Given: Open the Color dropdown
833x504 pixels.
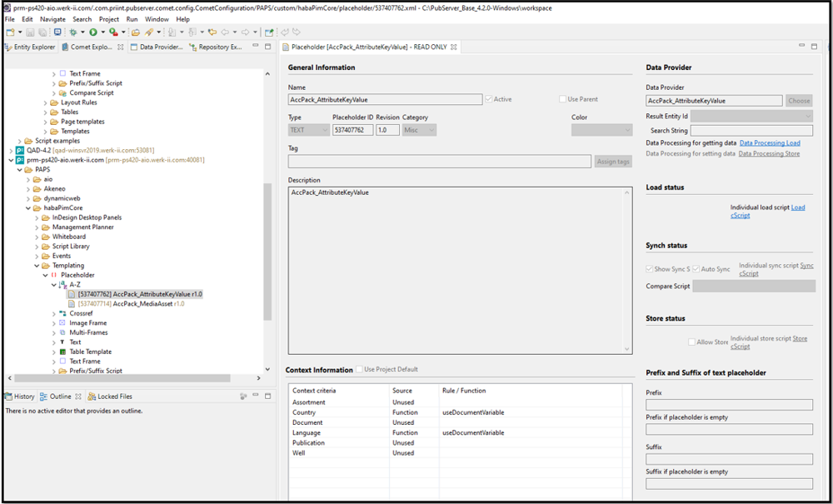Looking at the screenshot, I should [602, 130].
